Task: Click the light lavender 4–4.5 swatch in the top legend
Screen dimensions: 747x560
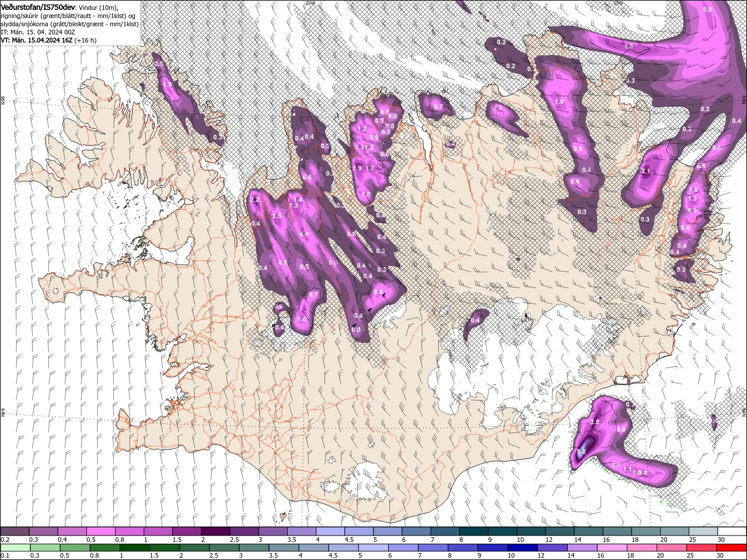Action: [330, 531]
